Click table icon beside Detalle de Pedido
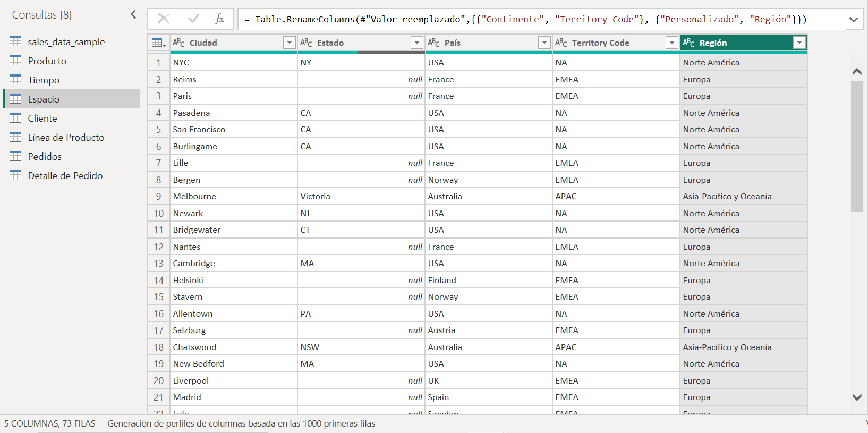Image resolution: width=868 pixels, height=433 pixels. [x=16, y=175]
